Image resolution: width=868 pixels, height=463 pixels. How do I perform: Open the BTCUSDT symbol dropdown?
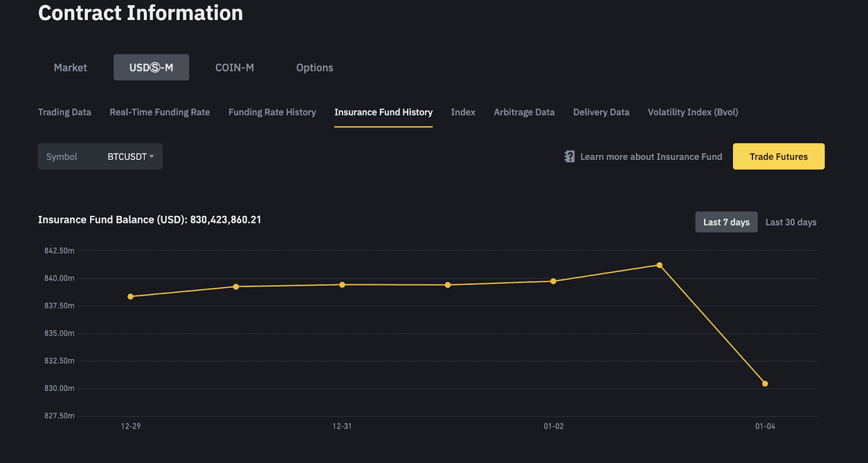127,157
